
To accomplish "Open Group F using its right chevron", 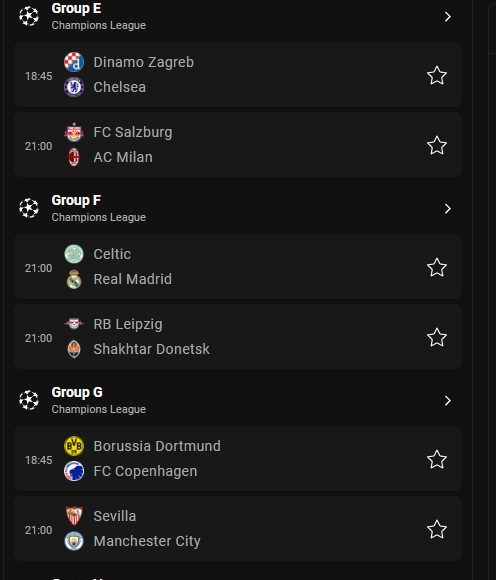I will 448,209.
